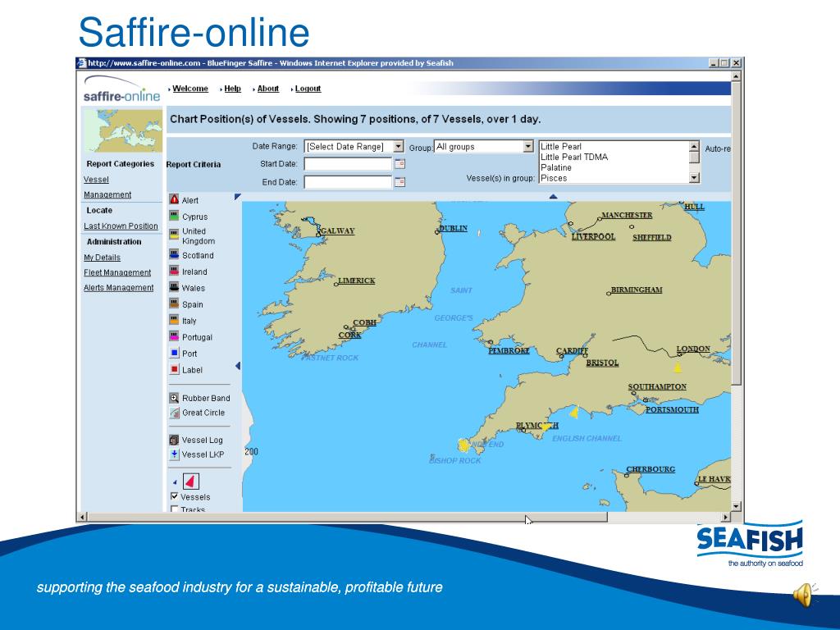Click the yellow vessel in English Channel
Screen dimensions: 840x630
[574, 413]
